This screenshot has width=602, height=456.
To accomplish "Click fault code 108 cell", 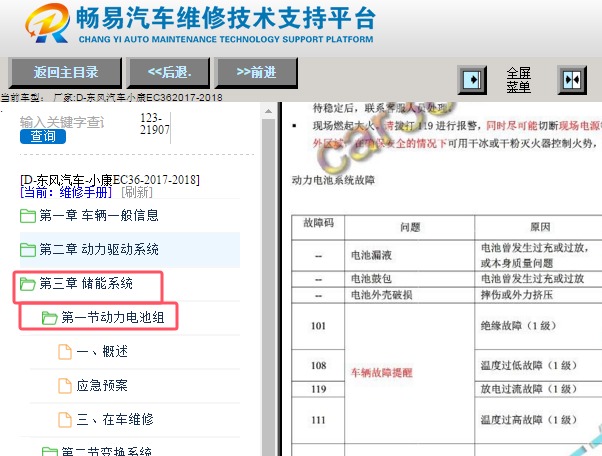I will pyautogui.click(x=318, y=365).
